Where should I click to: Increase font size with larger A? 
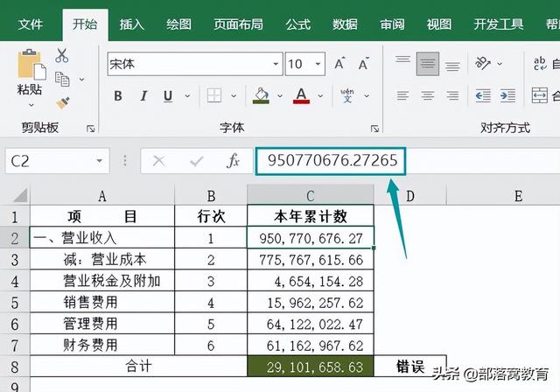[x=340, y=64]
